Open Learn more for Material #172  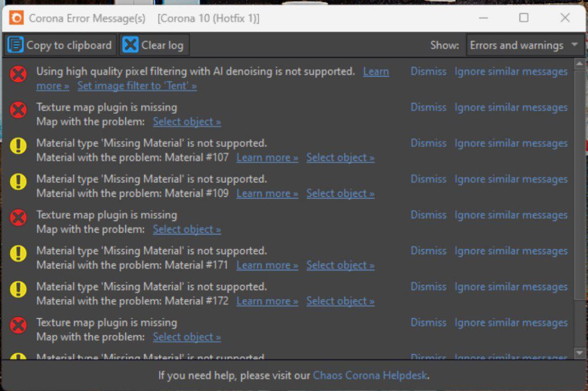click(267, 301)
